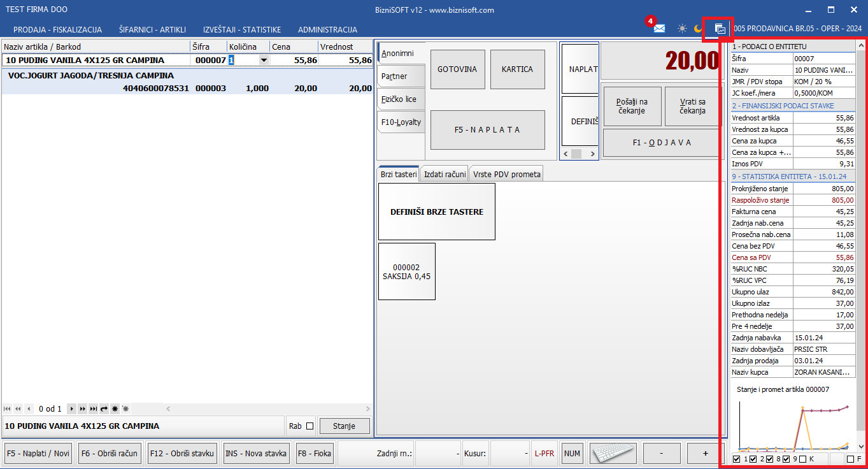The image size is (868, 469).
Task: Open the on-screen keyboard button
Action: pyautogui.click(x=612, y=454)
